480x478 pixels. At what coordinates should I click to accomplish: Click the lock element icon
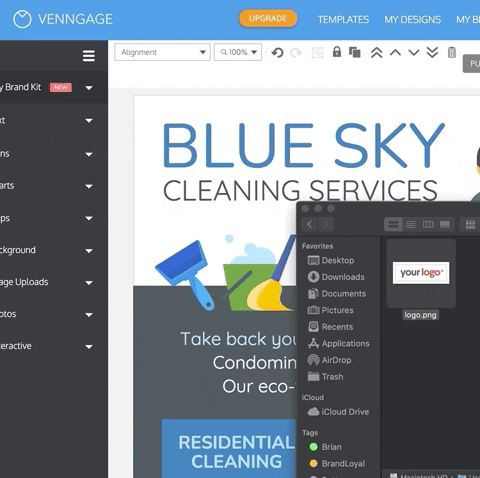coord(337,52)
